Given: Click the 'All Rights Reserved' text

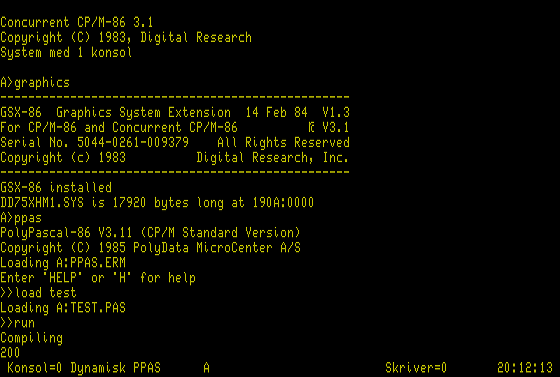Looking at the screenshot, I should [283, 143].
